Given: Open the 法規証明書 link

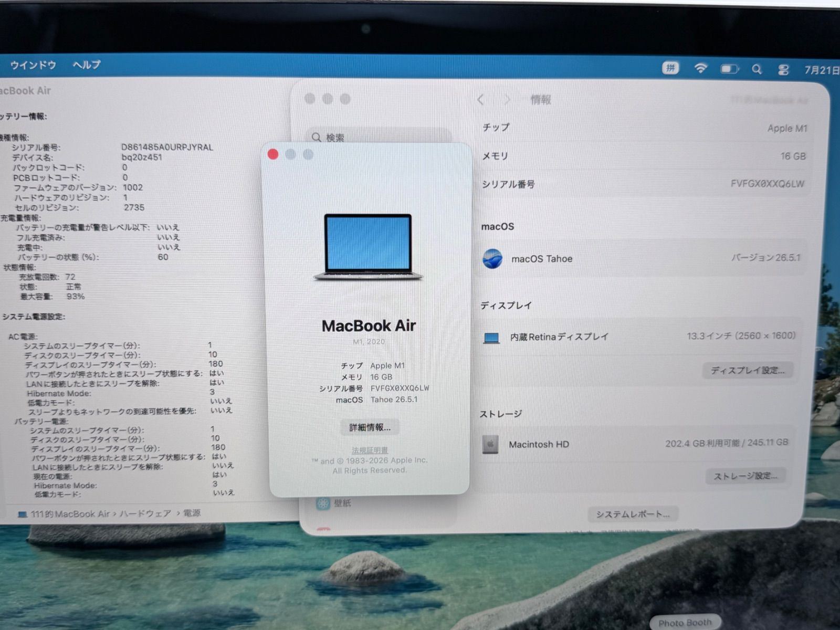Looking at the screenshot, I should point(370,450).
